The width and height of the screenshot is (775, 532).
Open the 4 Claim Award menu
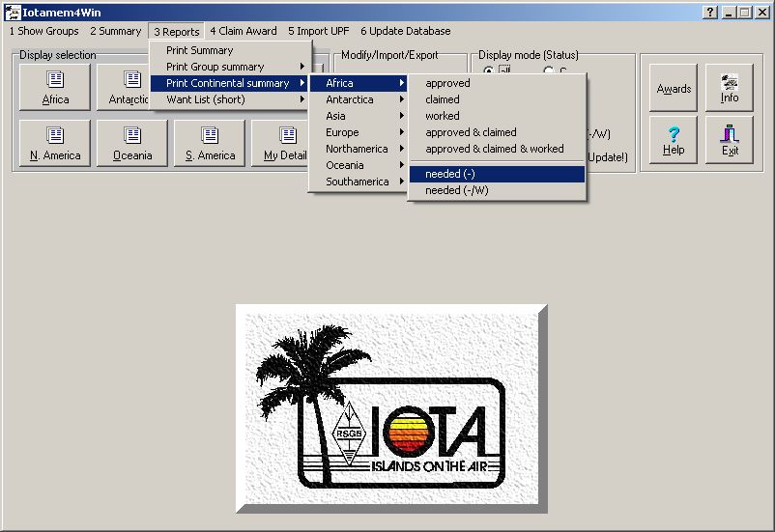click(244, 31)
